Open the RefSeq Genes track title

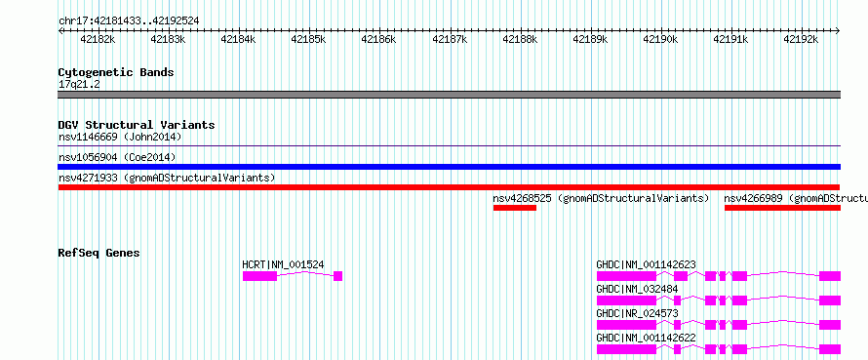(x=99, y=253)
